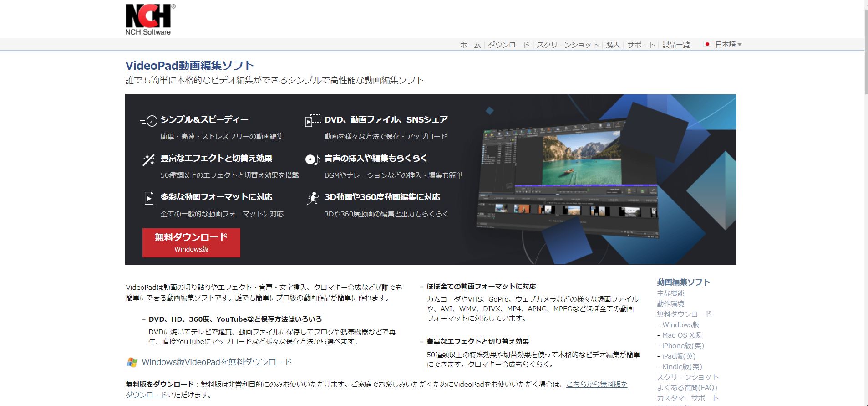
Task: Open the 日本語 language dropdown
Action: coord(728,44)
